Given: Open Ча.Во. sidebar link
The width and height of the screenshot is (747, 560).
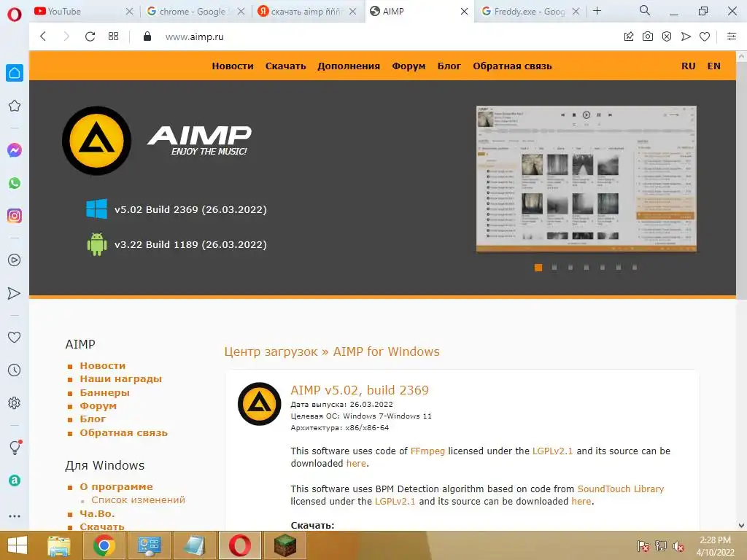Looking at the screenshot, I should (97, 514).
